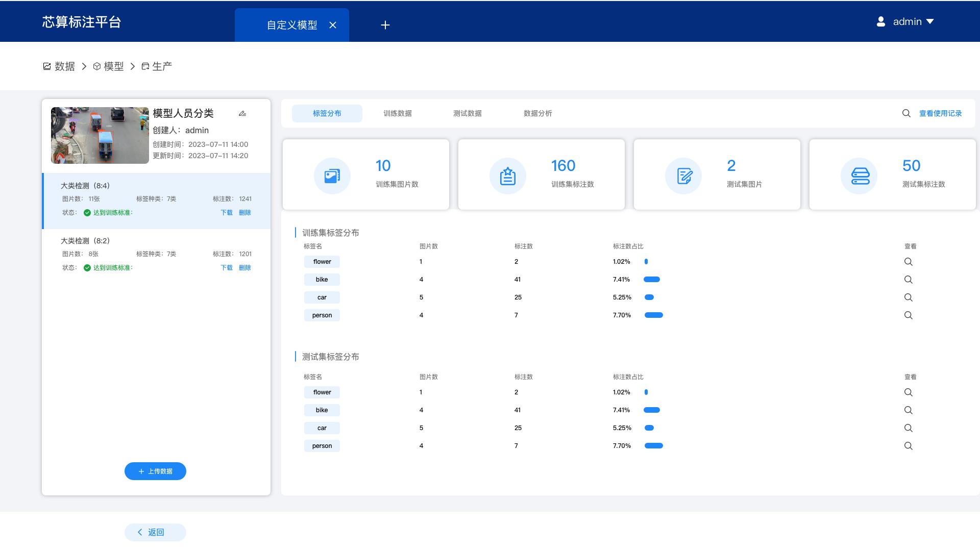Click the 模型 breadcrumb icon
Screen dimensions: 980x551
coord(96,66)
